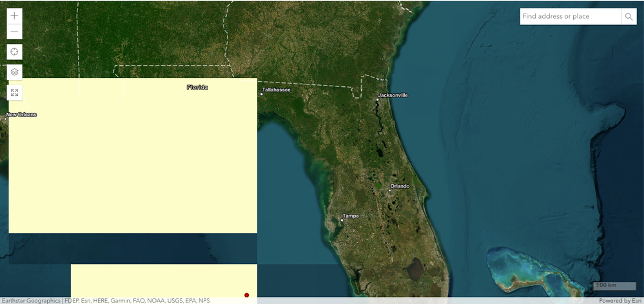The width and height of the screenshot is (644, 304).
Task: Switch map to fullscreen view
Action: (14, 92)
